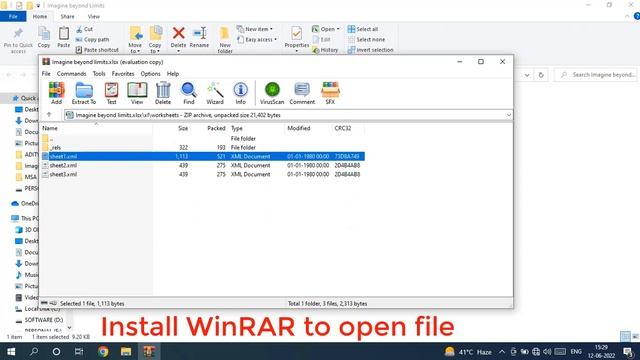Switch to Explorer Share tab
The image size is (640, 360).
click(67, 16)
